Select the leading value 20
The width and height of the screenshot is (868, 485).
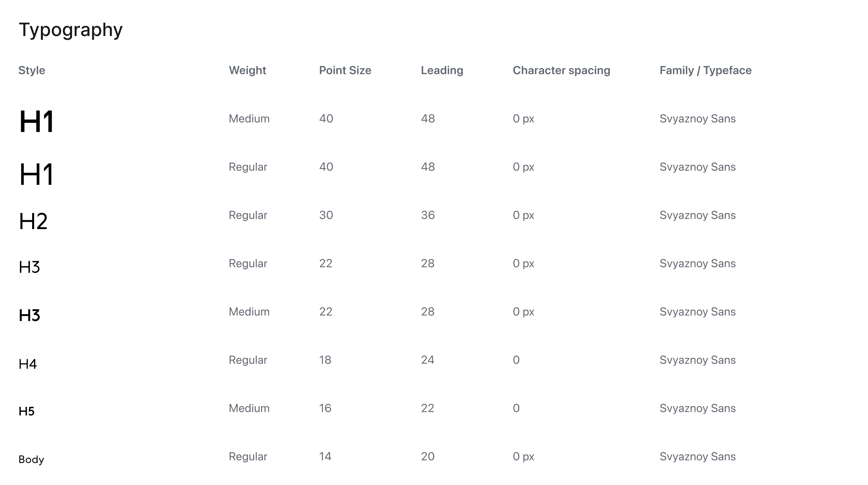427,457
